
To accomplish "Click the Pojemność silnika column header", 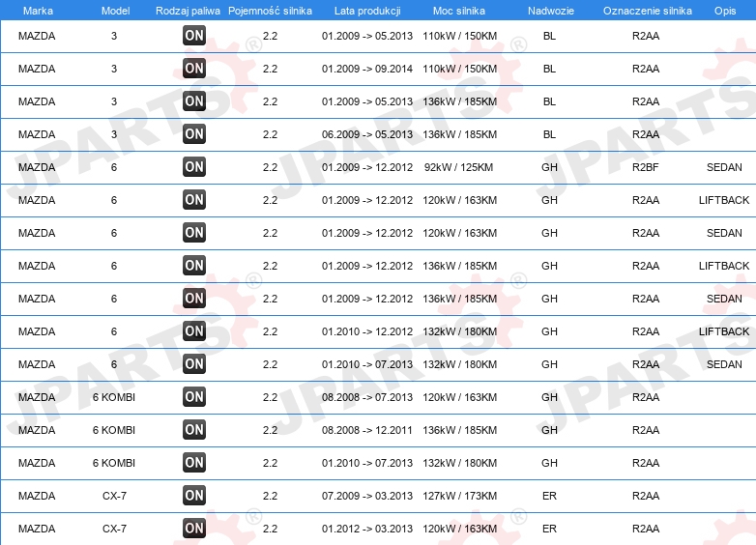I will coord(270,11).
